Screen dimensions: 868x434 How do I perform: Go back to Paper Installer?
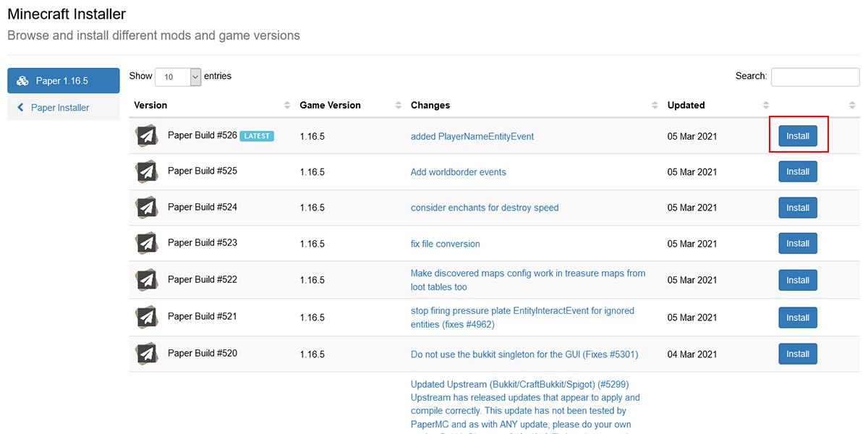[64, 108]
